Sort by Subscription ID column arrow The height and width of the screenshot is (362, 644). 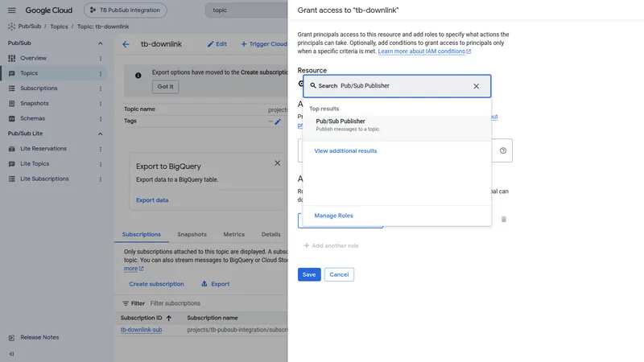click(x=169, y=318)
